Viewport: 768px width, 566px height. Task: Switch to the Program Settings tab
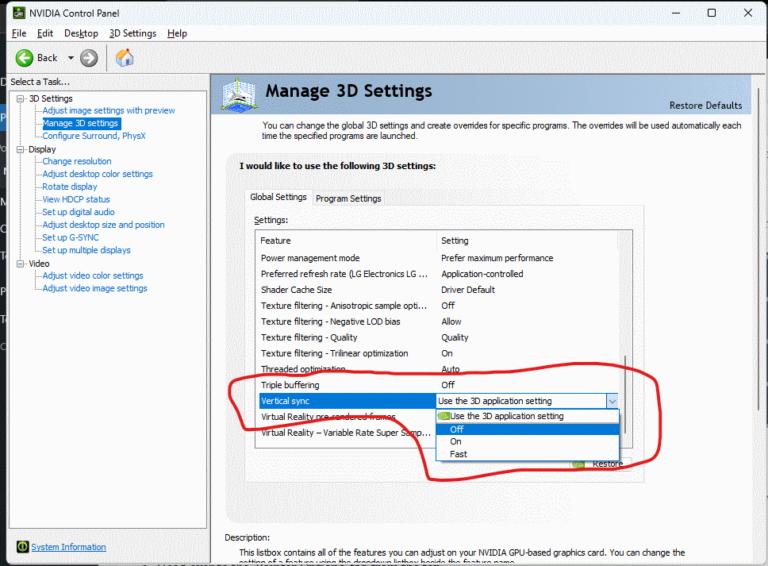348,198
